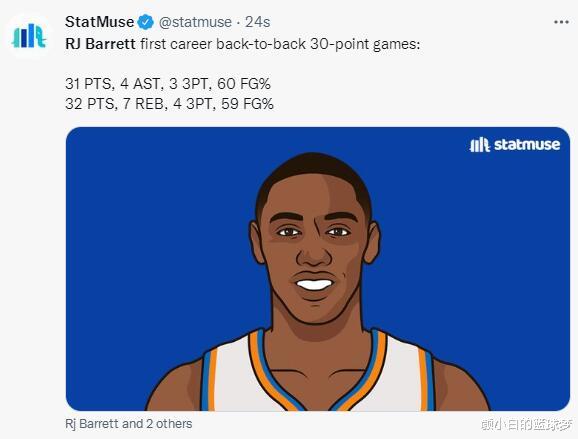Click the '59 FG%' stat text
Image resolution: width=578 pixels, height=439 pixels.
(247, 104)
